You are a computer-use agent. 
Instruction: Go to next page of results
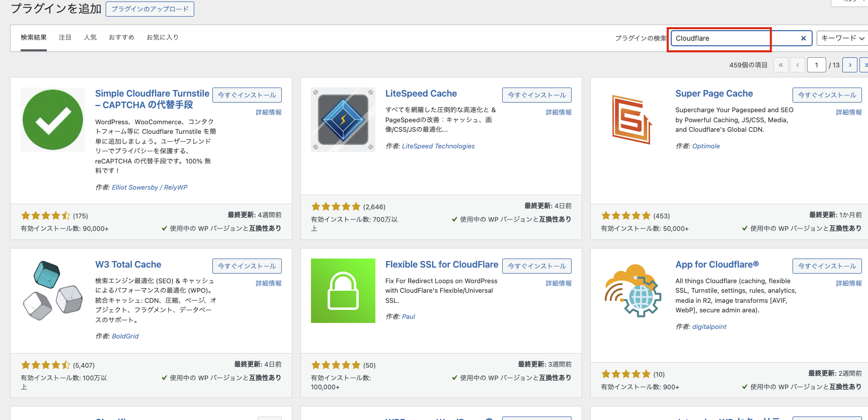(x=850, y=65)
